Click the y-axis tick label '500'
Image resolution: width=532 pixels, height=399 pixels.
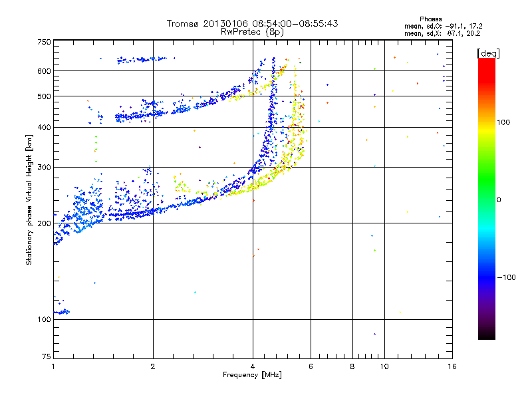coord(44,96)
